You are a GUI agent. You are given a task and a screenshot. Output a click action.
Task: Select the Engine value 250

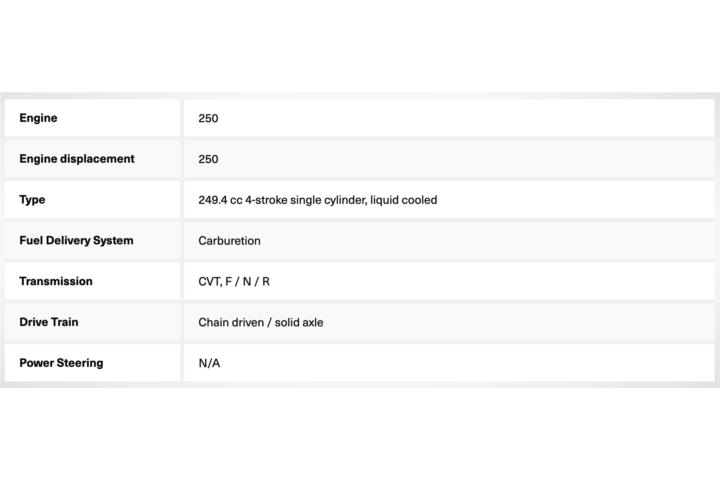208,119
